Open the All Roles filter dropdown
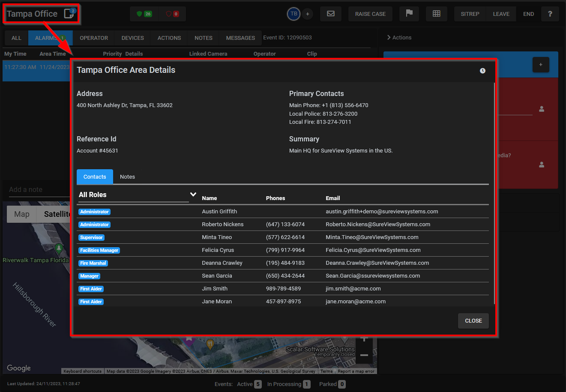566x392 pixels. pyautogui.click(x=137, y=195)
